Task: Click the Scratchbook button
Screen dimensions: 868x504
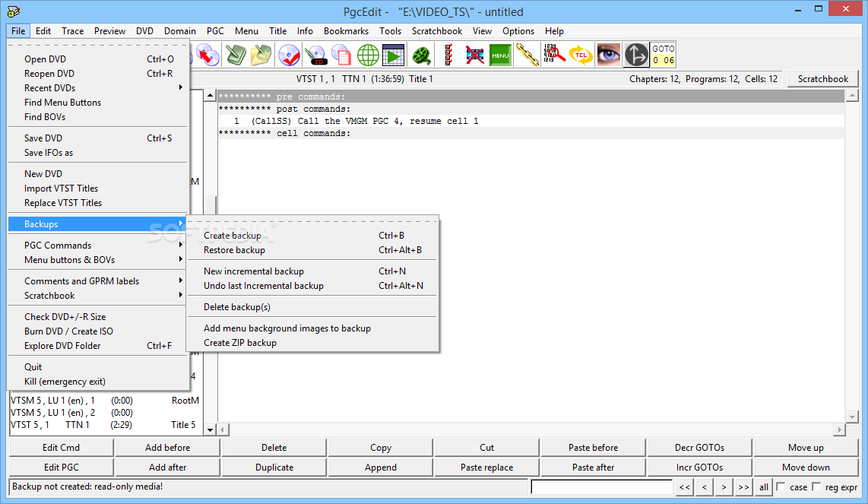Action: pyautogui.click(x=822, y=78)
